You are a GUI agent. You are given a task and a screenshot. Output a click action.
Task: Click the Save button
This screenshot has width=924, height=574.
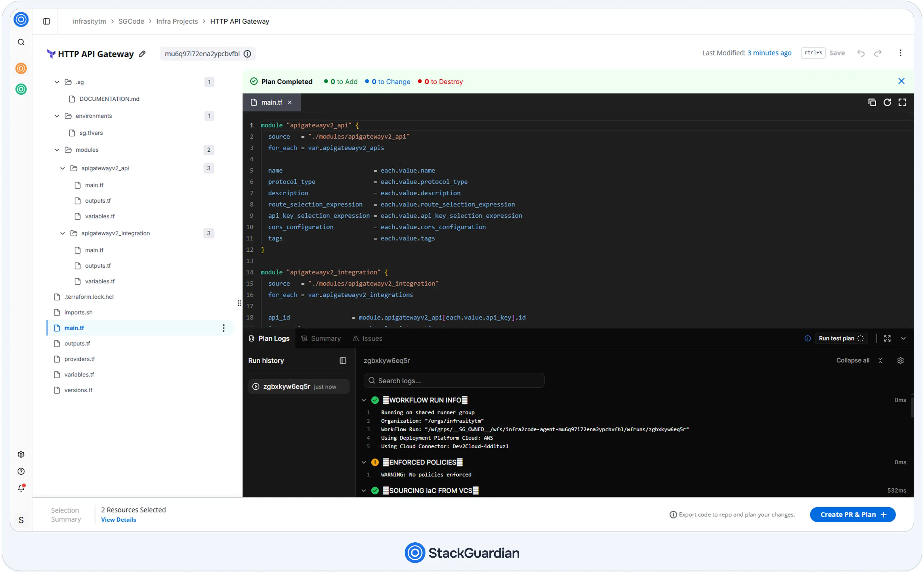pos(837,53)
